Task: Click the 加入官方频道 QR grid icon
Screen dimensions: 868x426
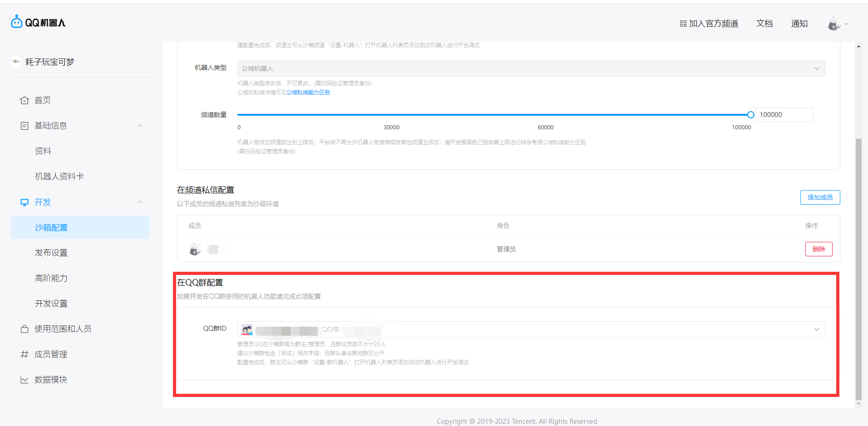Action: tap(683, 24)
